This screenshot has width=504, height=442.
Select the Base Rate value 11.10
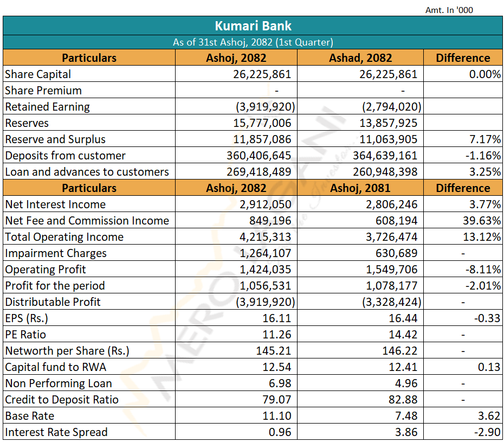click(x=276, y=416)
